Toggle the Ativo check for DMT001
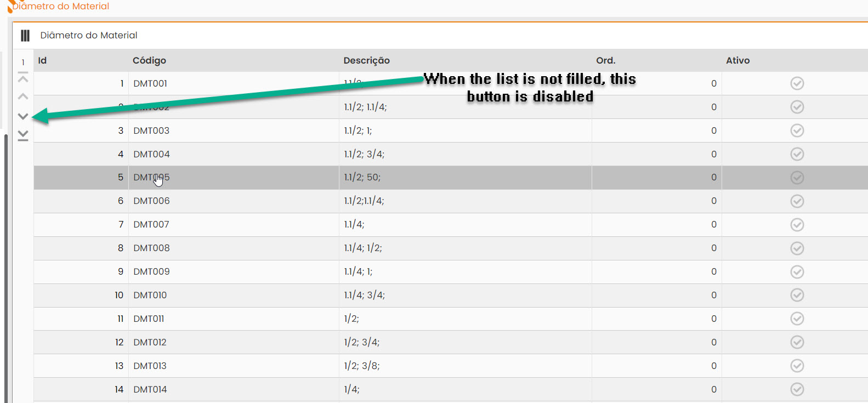The image size is (868, 403). pyautogui.click(x=797, y=83)
